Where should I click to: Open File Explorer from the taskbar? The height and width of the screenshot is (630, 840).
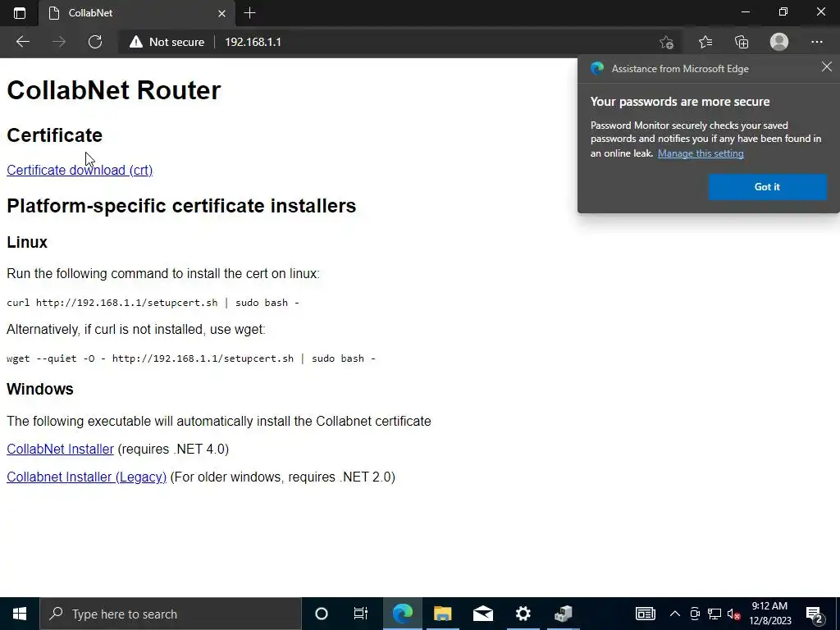442,614
